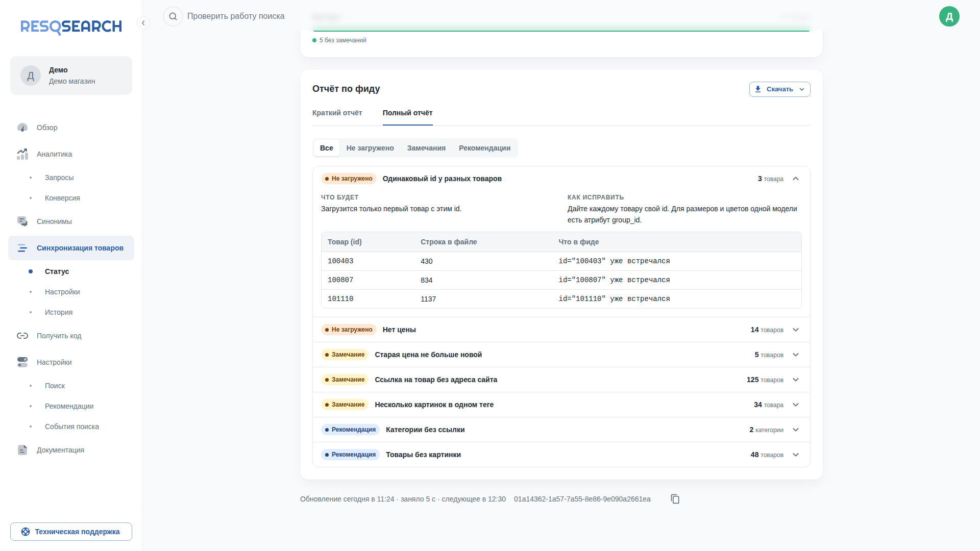The height and width of the screenshot is (551, 980).
Task: Collapse the sidebar with the arrow button
Action: point(143,23)
